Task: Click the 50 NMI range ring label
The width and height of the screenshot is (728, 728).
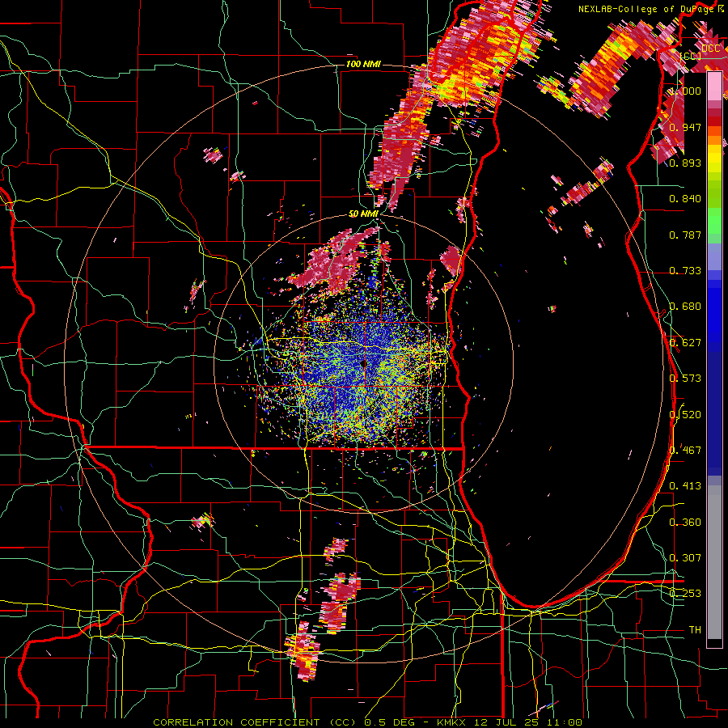Action: pyautogui.click(x=363, y=214)
